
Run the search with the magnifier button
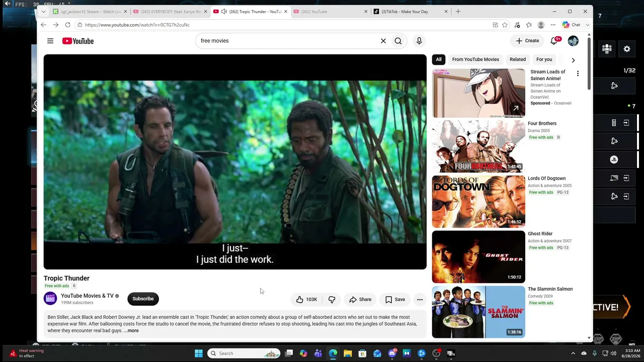[398, 41]
